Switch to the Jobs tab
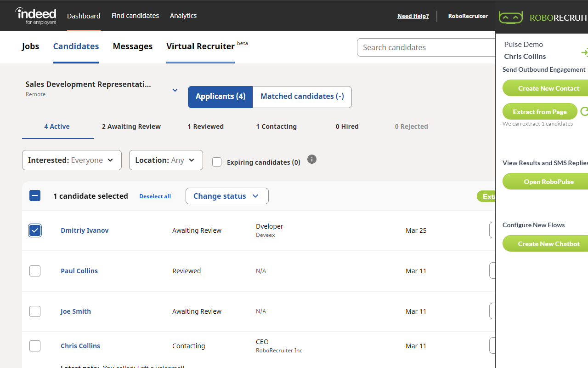 click(x=30, y=46)
